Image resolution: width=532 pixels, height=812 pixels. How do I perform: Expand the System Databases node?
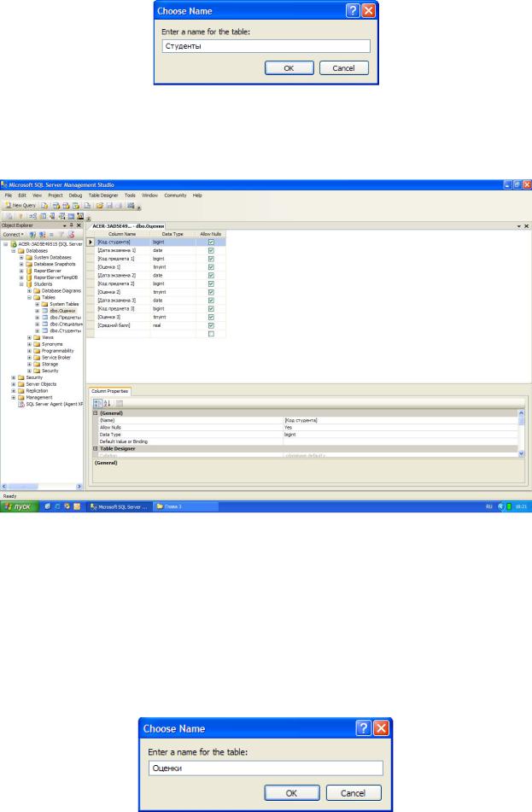21,257
